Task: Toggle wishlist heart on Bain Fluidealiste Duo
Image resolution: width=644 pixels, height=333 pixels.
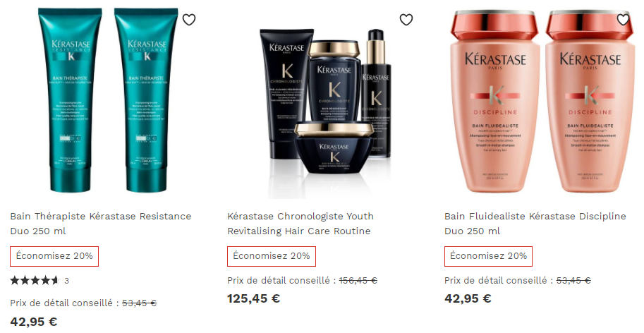Action: [x=623, y=20]
